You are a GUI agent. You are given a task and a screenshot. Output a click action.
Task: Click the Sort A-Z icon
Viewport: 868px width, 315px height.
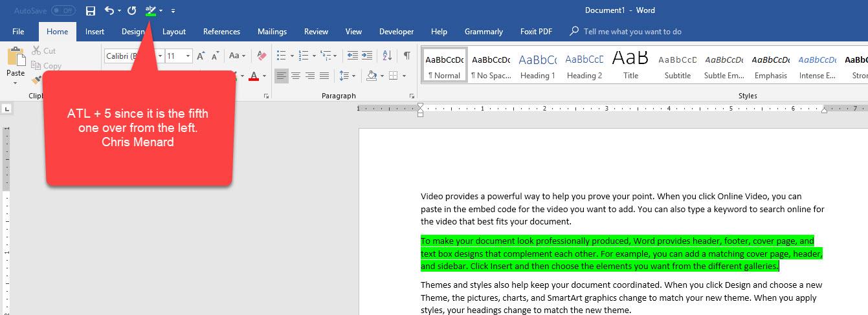[x=387, y=56]
